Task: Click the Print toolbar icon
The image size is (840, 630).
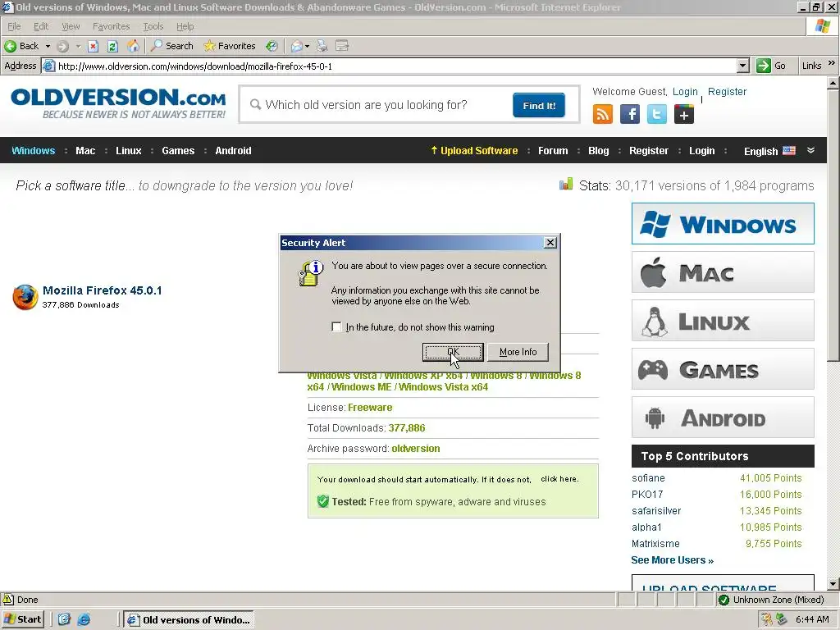Action: coord(322,46)
